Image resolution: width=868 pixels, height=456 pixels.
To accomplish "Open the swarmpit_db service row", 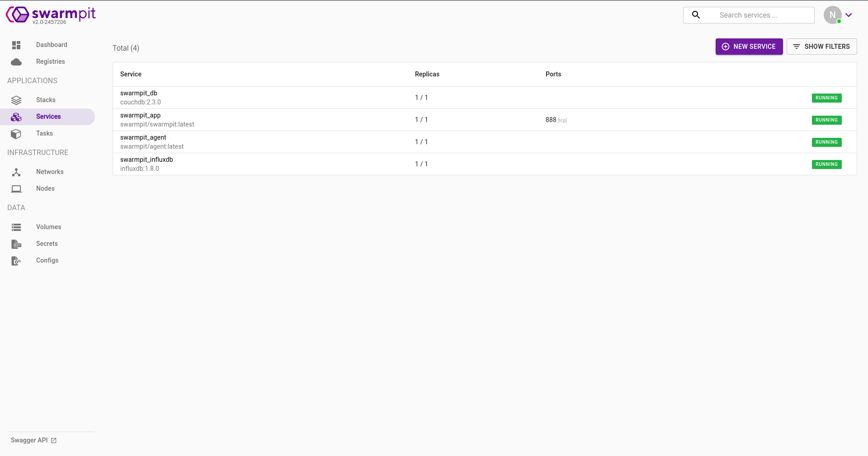I will 485,98.
